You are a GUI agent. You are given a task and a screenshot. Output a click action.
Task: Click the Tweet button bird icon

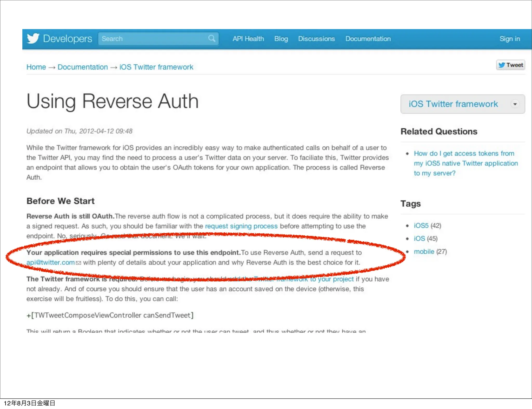(502, 65)
